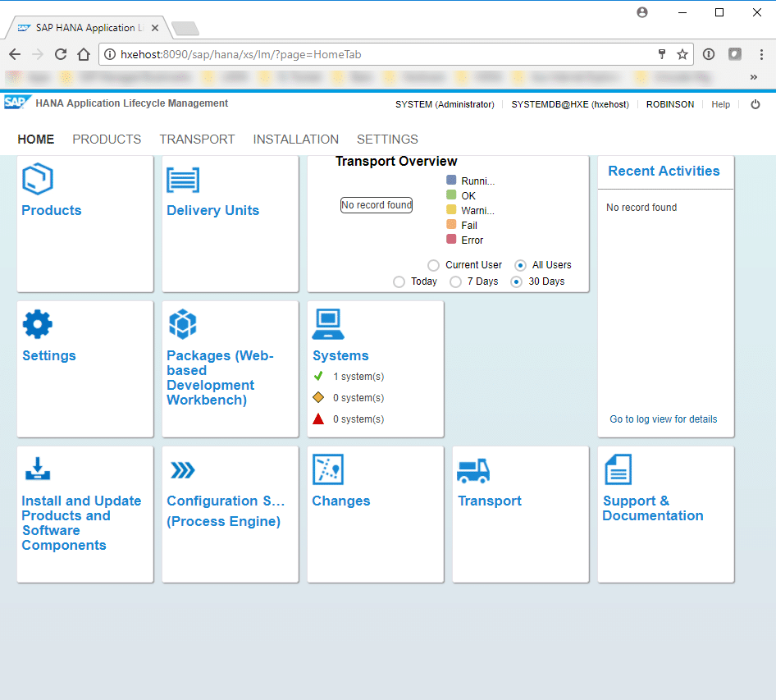The height and width of the screenshot is (700, 776).
Task: Click the Products cube icon
Action: point(38,179)
